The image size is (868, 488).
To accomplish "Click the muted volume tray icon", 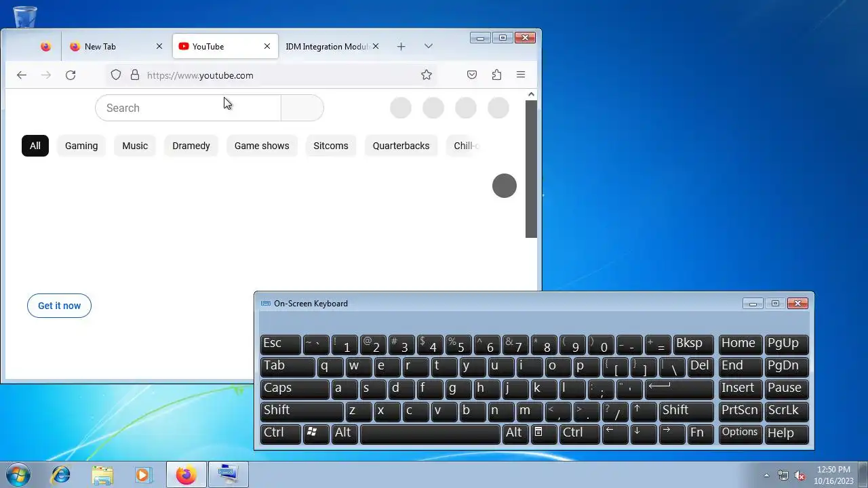I will click(x=800, y=475).
